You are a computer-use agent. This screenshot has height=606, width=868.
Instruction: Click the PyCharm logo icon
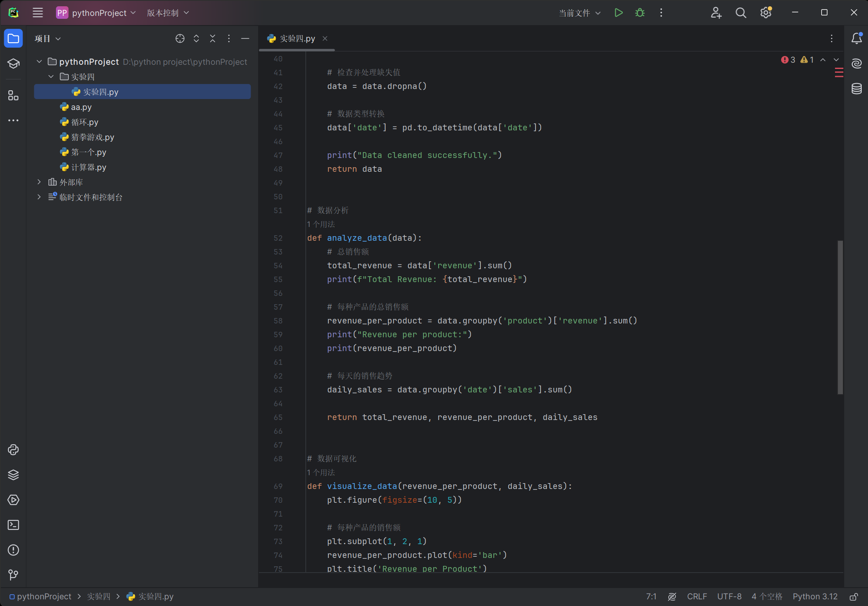pos(13,13)
